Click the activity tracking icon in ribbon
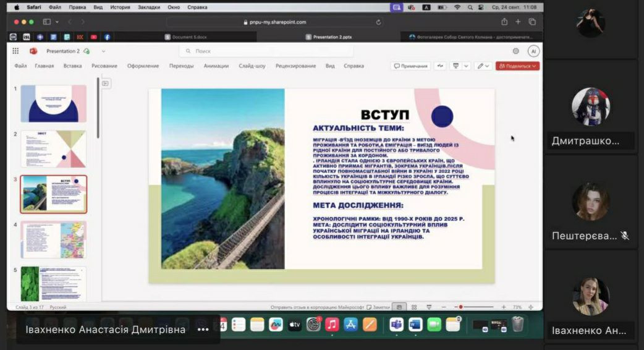 point(440,66)
